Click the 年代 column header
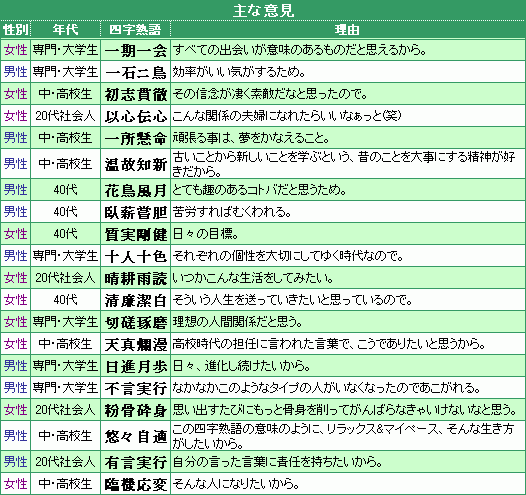Screen dimensions: 526x495 click(65, 30)
